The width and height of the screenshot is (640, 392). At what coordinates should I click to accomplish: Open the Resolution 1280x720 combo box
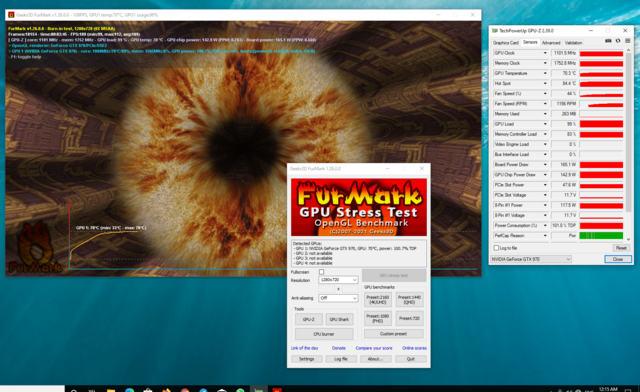[x=338, y=280]
